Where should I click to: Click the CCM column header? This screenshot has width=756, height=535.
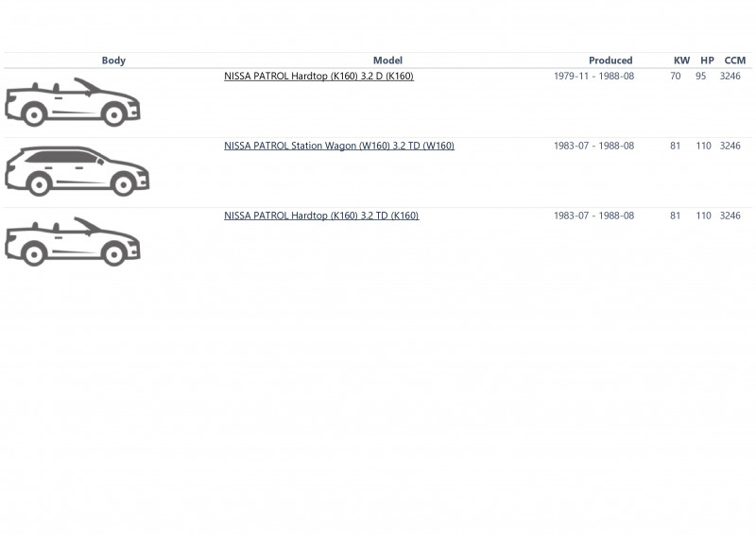[x=735, y=60]
